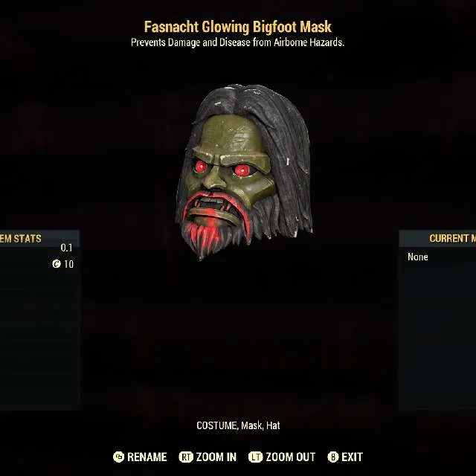
Task: Choose the ZOOM IN option
Action: [x=216, y=457]
